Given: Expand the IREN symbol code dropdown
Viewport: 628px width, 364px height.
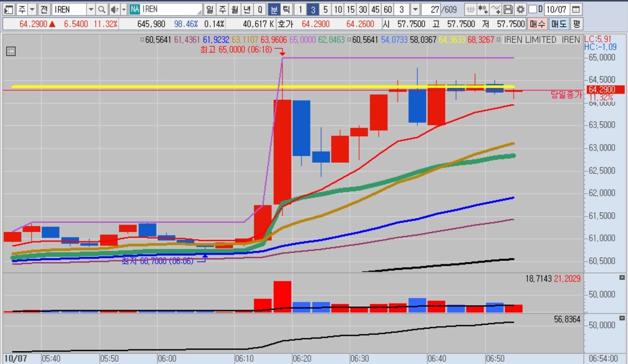Looking at the screenshot, I should pyautogui.click(x=91, y=9).
